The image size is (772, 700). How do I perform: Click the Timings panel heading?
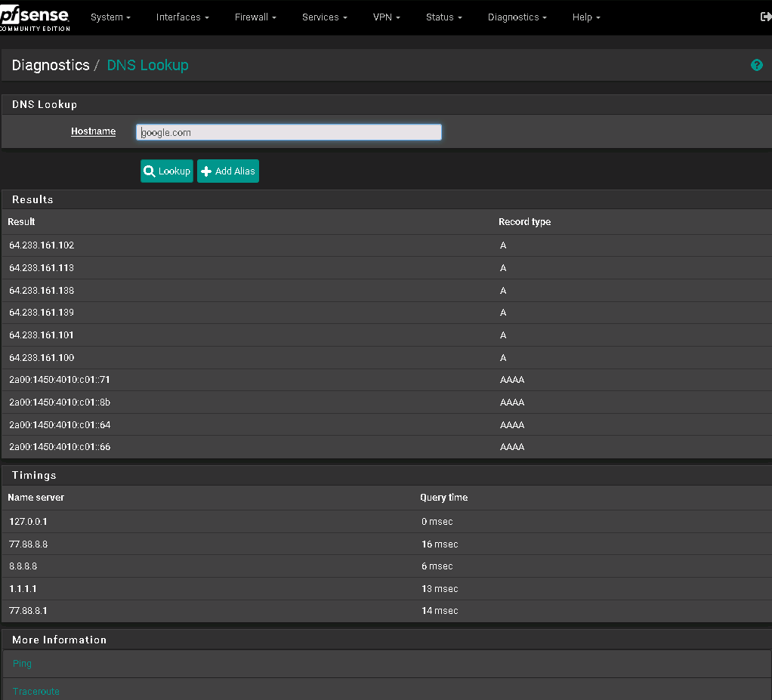click(34, 475)
